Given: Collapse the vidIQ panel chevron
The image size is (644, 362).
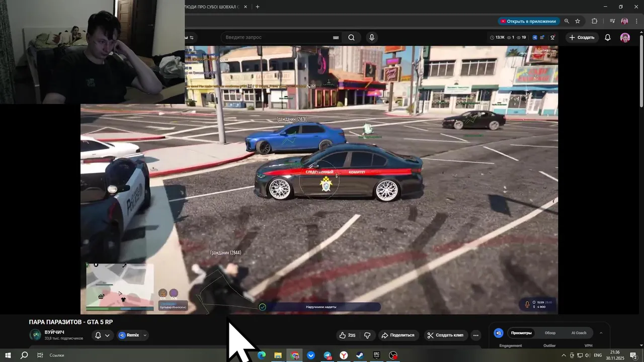Looking at the screenshot, I should pos(601,333).
